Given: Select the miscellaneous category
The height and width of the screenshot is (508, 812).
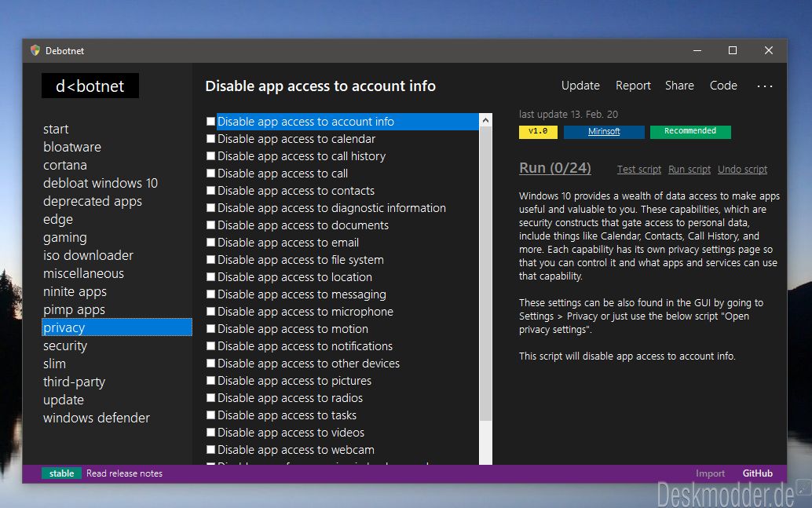Looking at the screenshot, I should click(83, 273).
